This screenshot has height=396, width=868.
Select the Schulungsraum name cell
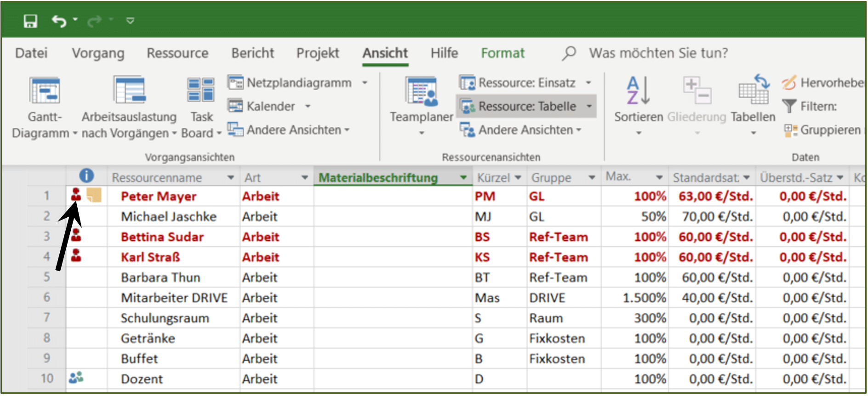pyautogui.click(x=173, y=318)
